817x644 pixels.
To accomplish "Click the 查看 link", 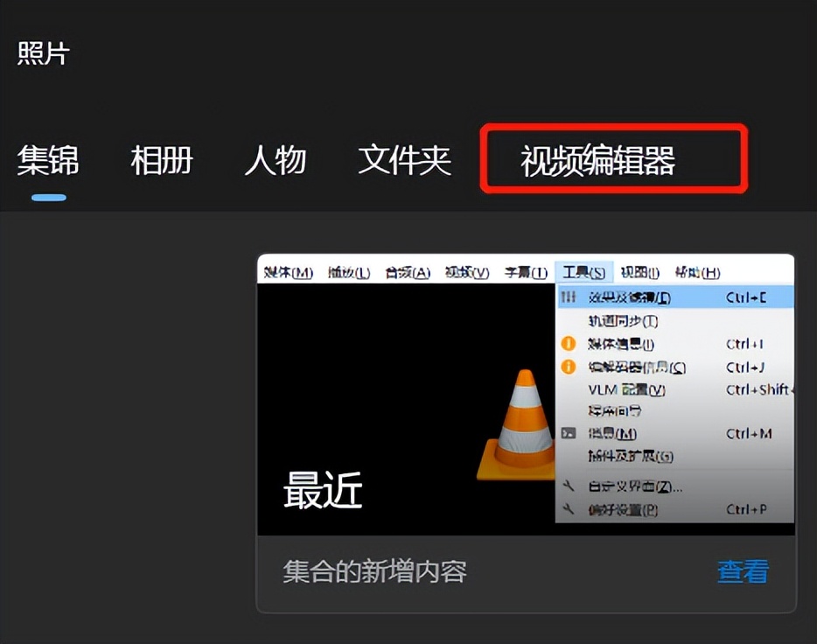I will 742,570.
